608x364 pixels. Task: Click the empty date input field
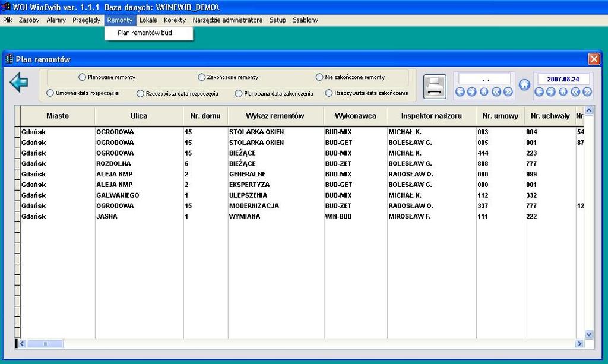484,79
